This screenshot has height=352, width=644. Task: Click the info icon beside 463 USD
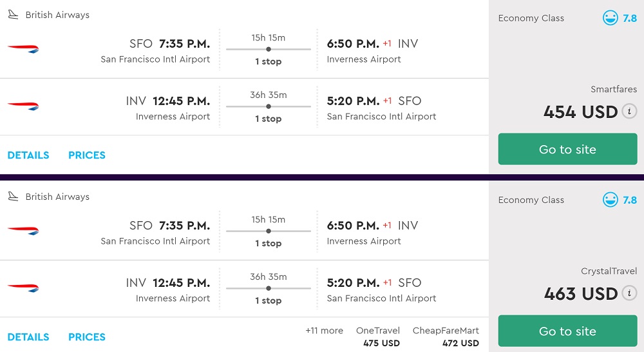(x=629, y=293)
